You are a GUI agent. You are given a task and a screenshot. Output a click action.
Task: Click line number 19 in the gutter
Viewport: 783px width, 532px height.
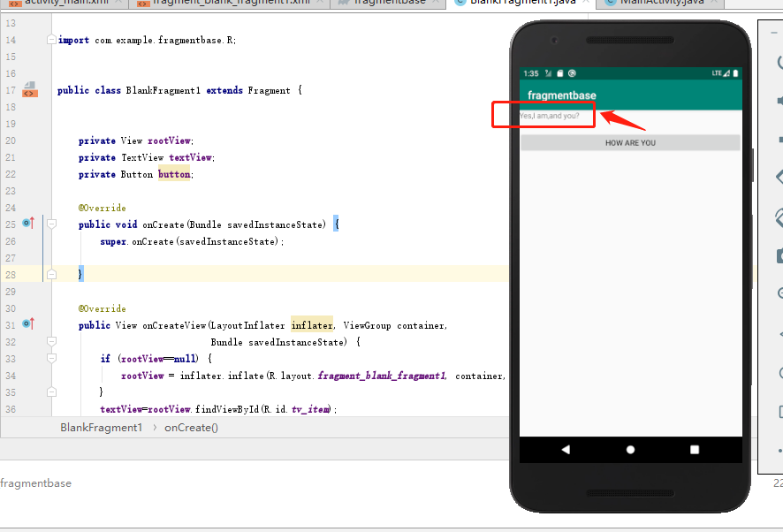[11, 124]
